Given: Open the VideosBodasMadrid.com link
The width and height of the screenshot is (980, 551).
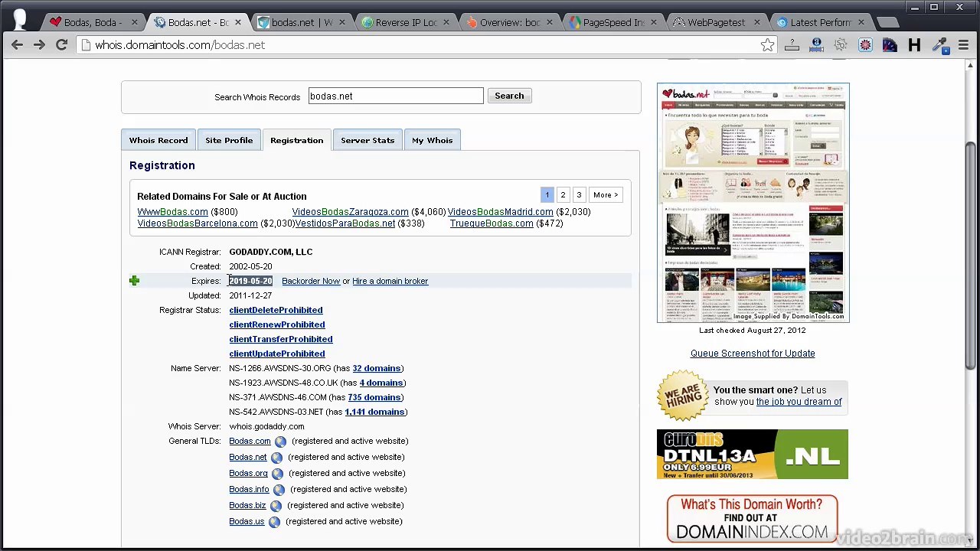Looking at the screenshot, I should [x=500, y=212].
